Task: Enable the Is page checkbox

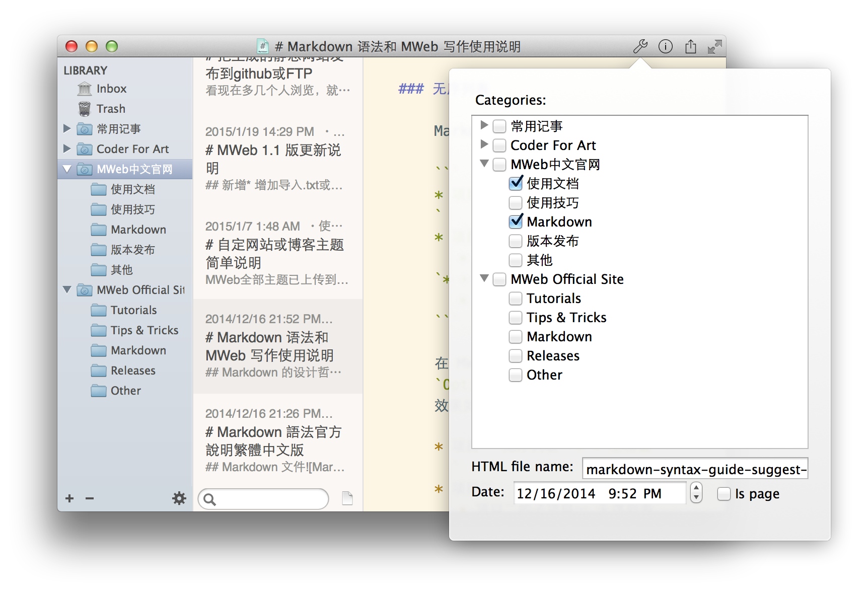Action: click(x=724, y=494)
